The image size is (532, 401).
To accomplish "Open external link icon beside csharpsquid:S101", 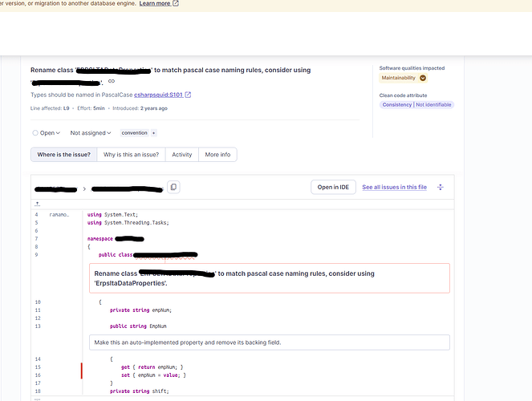I will [x=188, y=95].
